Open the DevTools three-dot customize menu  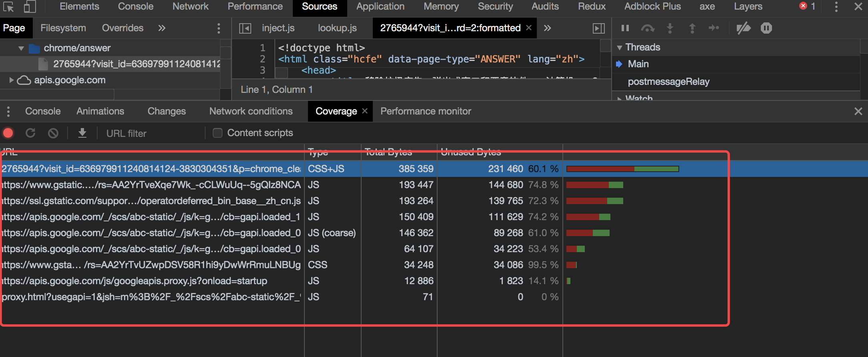pyautogui.click(x=836, y=6)
